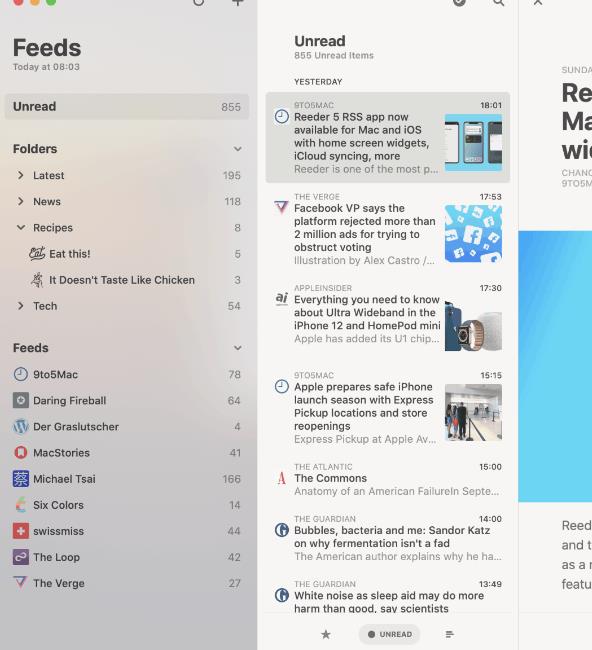Image resolution: width=592 pixels, height=650 pixels.
Task: Expand the Latest folder
Action: pos(21,175)
